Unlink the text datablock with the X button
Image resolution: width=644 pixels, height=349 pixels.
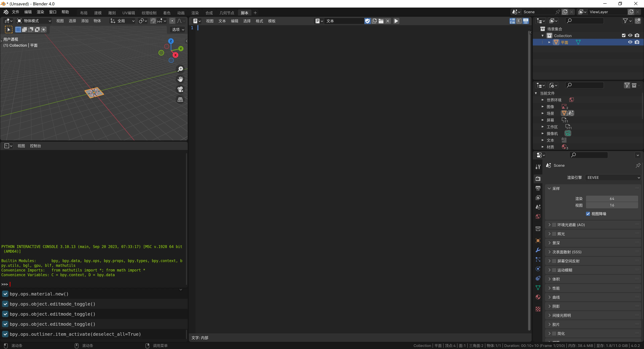[388, 21]
